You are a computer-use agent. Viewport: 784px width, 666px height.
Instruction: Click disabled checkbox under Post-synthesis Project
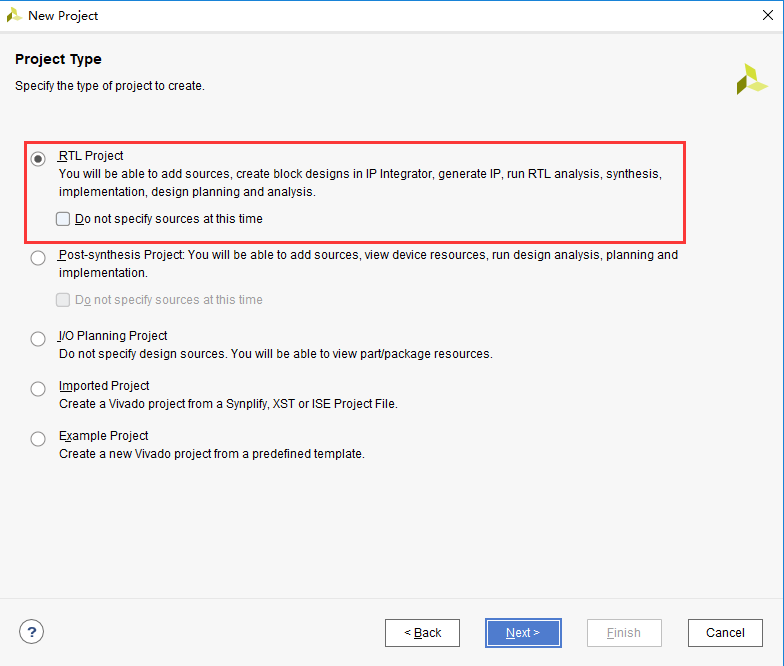pos(63,300)
